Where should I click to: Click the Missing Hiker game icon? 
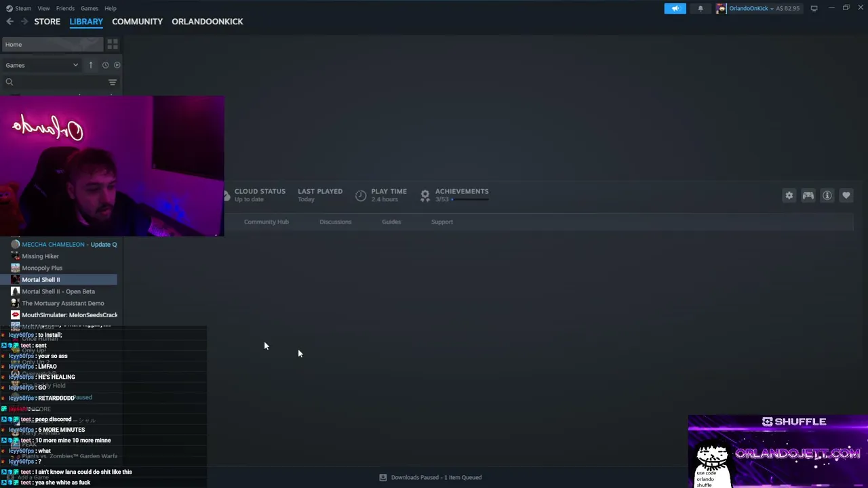pos(16,256)
